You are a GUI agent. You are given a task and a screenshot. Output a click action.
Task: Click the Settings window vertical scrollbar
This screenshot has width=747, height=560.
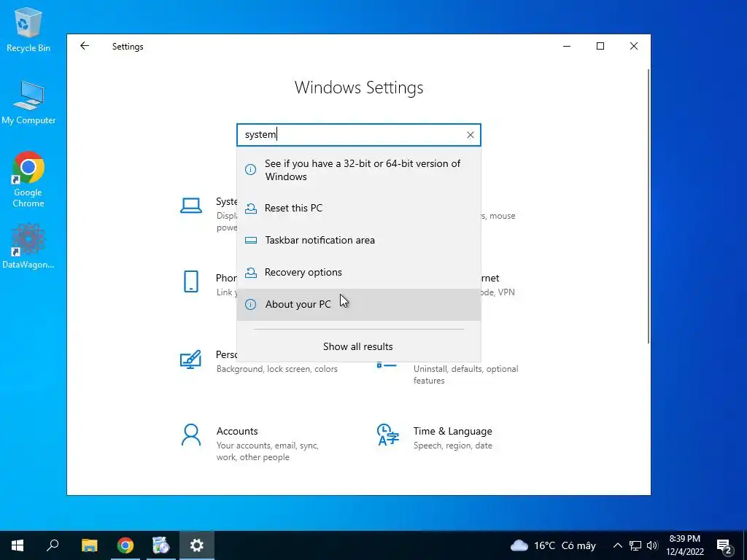(x=648, y=206)
